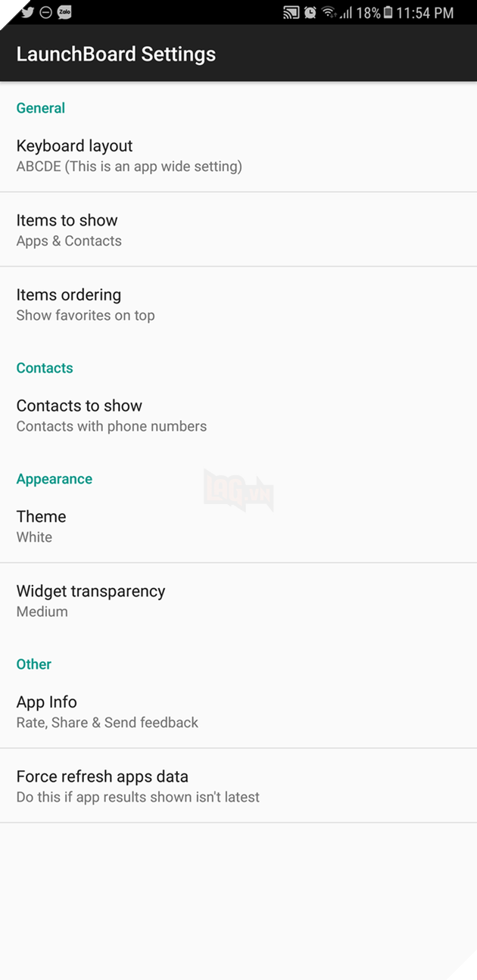The width and height of the screenshot is (477, 980).
Task: Tap the Twitter notification icon
Action: pos(27,12)
